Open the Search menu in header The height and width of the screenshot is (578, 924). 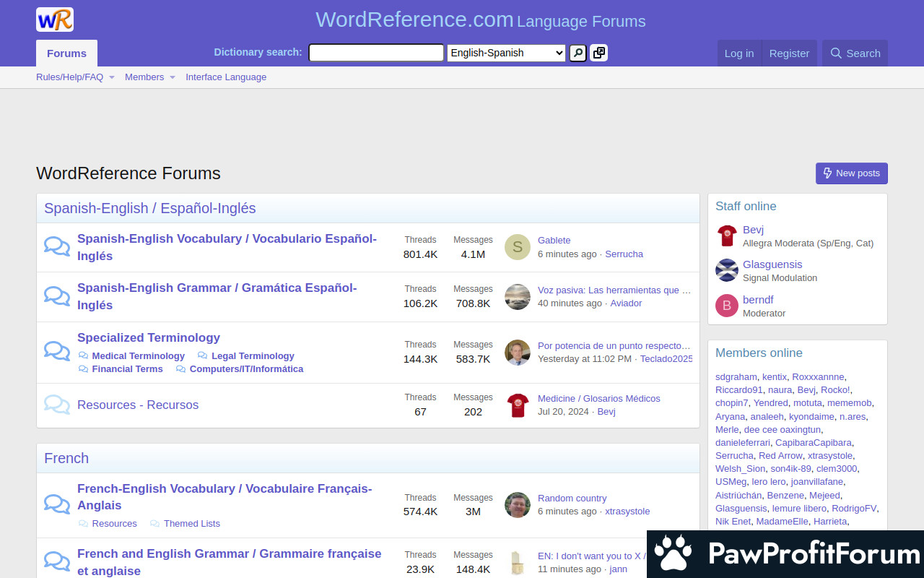(x=855, y=53)
